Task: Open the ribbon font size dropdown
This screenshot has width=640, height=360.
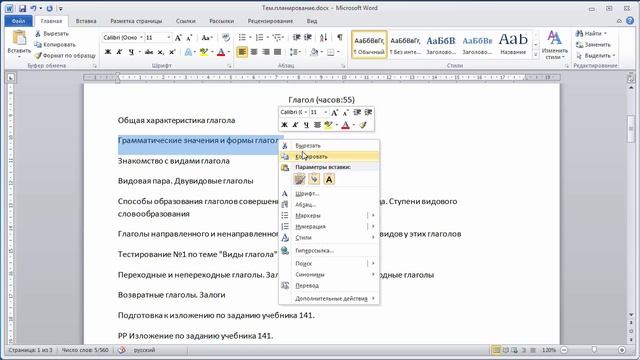Action: [169, 38]
